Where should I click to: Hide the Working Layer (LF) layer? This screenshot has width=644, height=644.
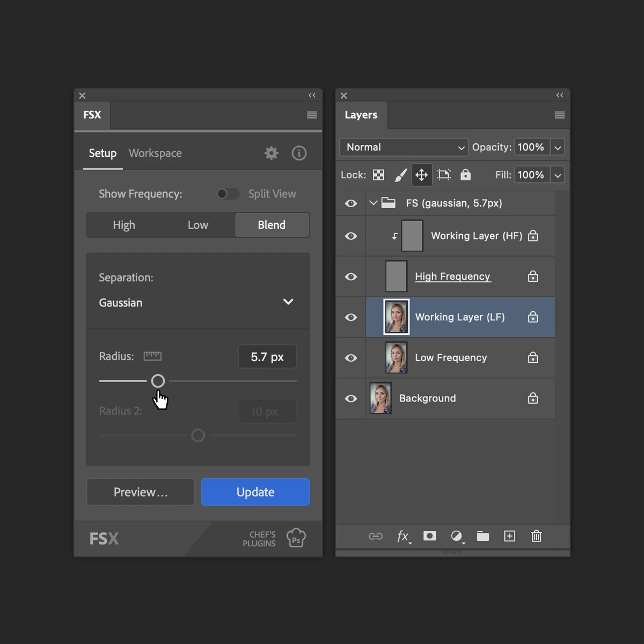[351, 317]
